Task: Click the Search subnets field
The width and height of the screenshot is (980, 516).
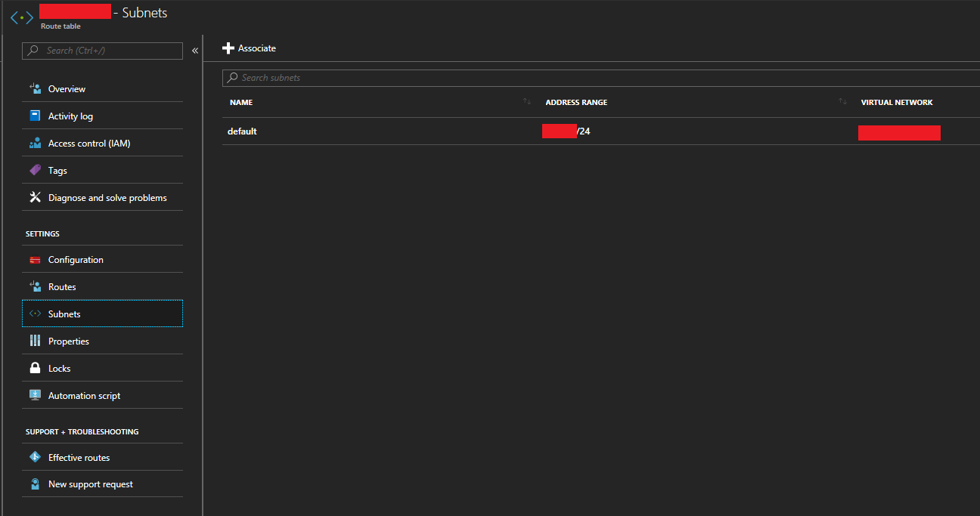Action: (601, 78)
